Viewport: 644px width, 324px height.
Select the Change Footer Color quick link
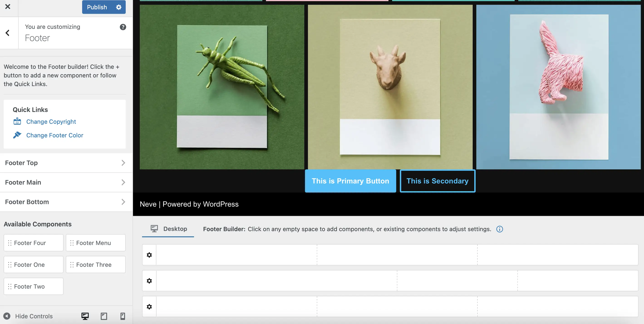[x=55, y=135]
